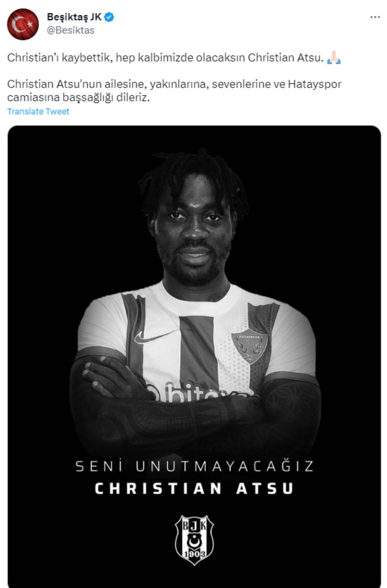
Task: Click the sponsor lettering on jersey
Action: tap(197, 392)
